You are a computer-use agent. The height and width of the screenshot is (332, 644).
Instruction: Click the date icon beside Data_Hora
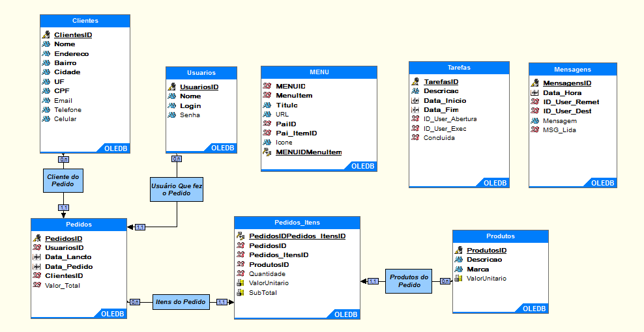click(x=534, y=92)
